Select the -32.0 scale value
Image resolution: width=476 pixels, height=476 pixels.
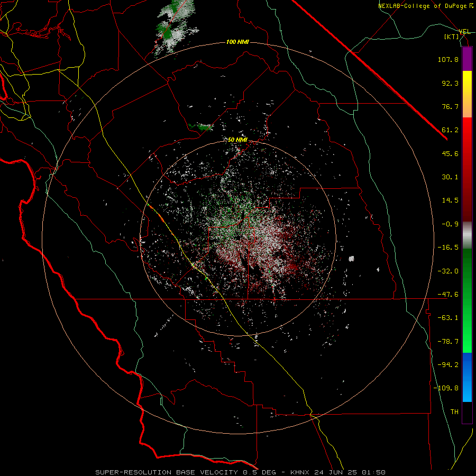click(x=448, y=271)
